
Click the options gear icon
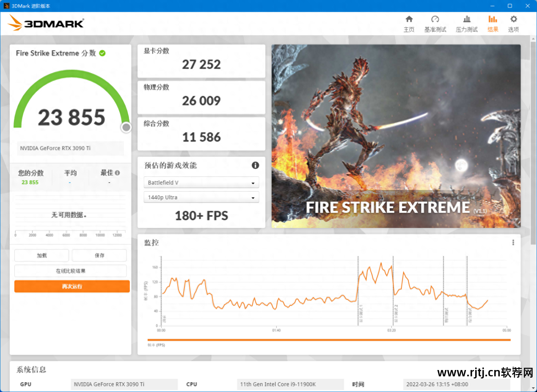coord(513,19)
